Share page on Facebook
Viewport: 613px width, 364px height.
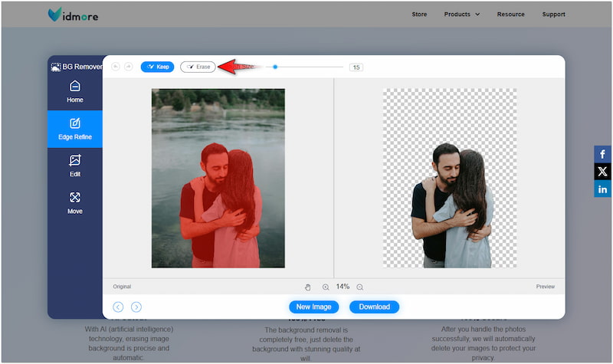click(x=602, y=155)
